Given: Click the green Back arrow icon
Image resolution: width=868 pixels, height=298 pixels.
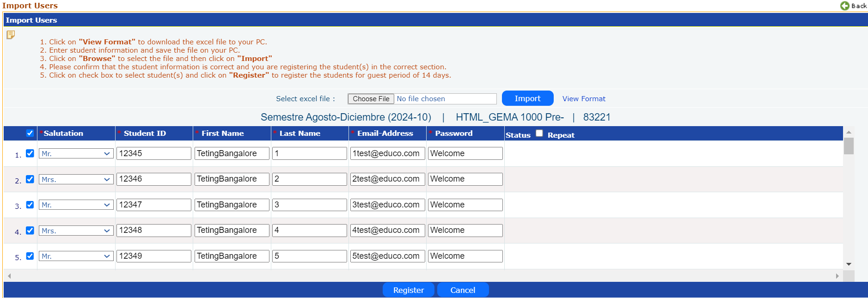Looking at the screenshot, I should coord(844,6).
